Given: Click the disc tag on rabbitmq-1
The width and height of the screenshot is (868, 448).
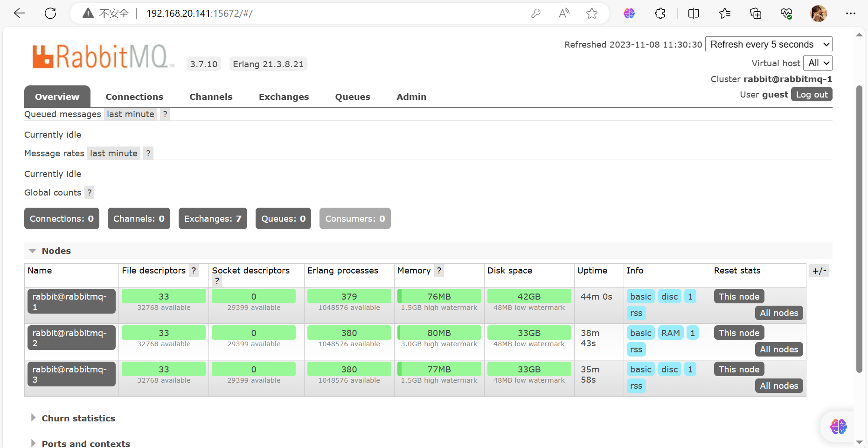Looking at the screenshot, I should [x=670, y=296].
